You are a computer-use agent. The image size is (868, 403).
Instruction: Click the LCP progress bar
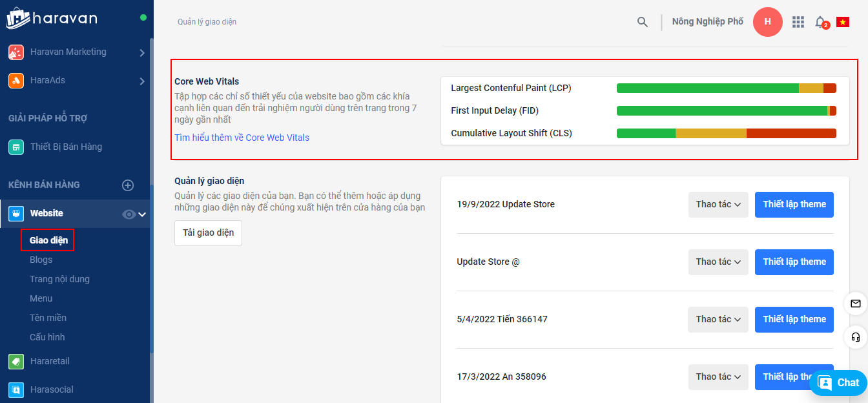point(727,88)
